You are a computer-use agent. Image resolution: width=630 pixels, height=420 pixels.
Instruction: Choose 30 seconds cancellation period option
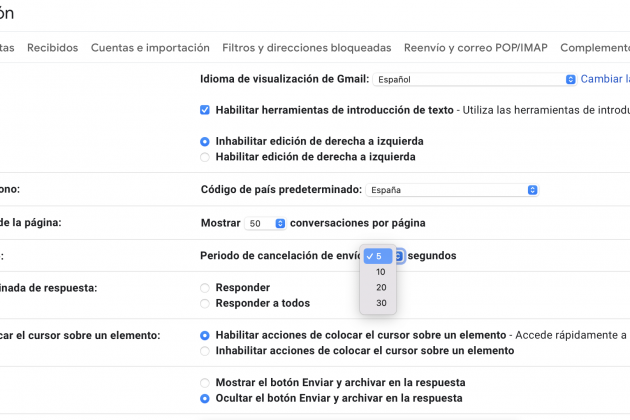click(380, 304)
